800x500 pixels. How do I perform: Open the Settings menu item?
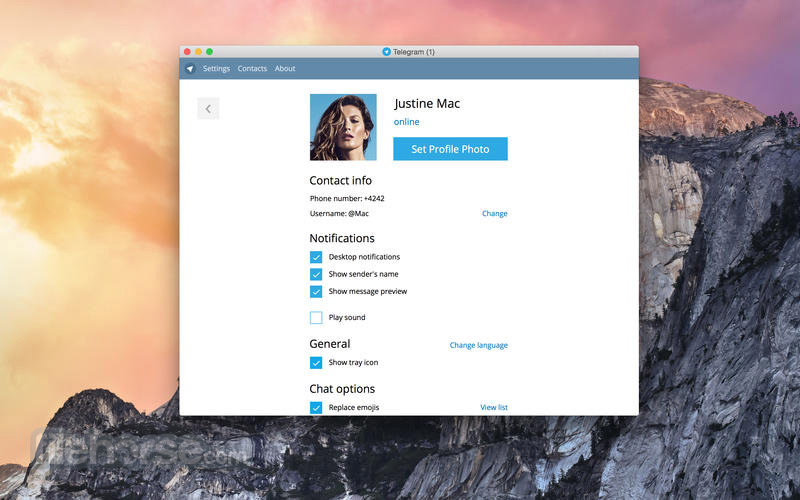pos(216,68)
